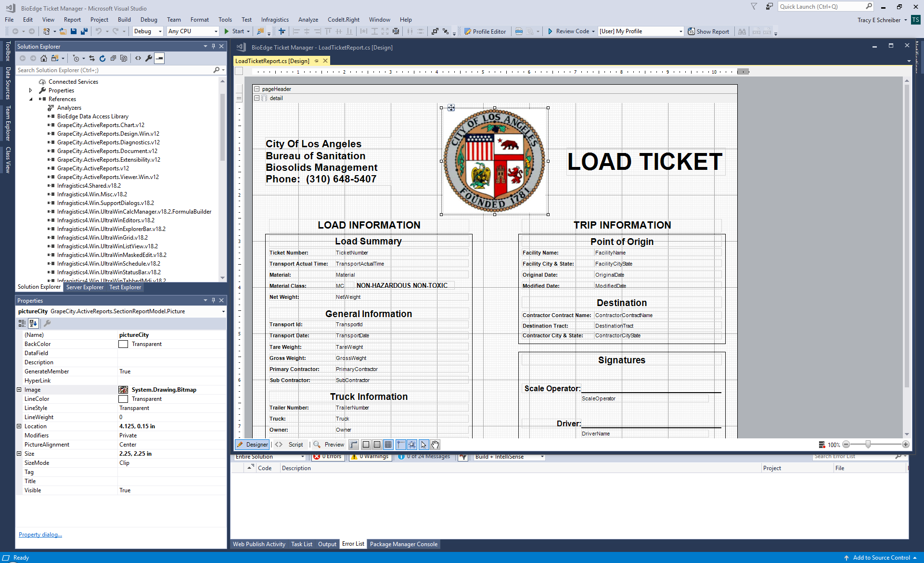Click Solution Explorer search magnifier icon
Image resolution: width=924 pixels, height=563 pixels.
pos(217,70)
